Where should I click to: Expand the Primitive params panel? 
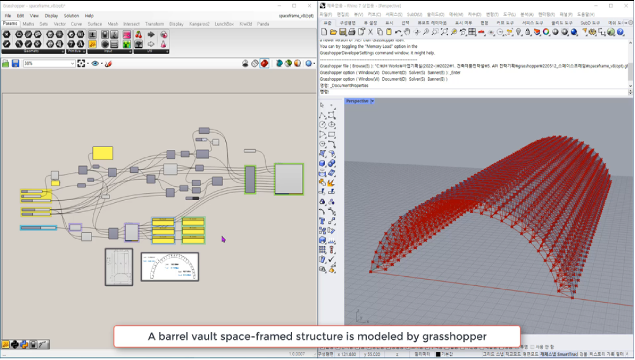[76, 51]
